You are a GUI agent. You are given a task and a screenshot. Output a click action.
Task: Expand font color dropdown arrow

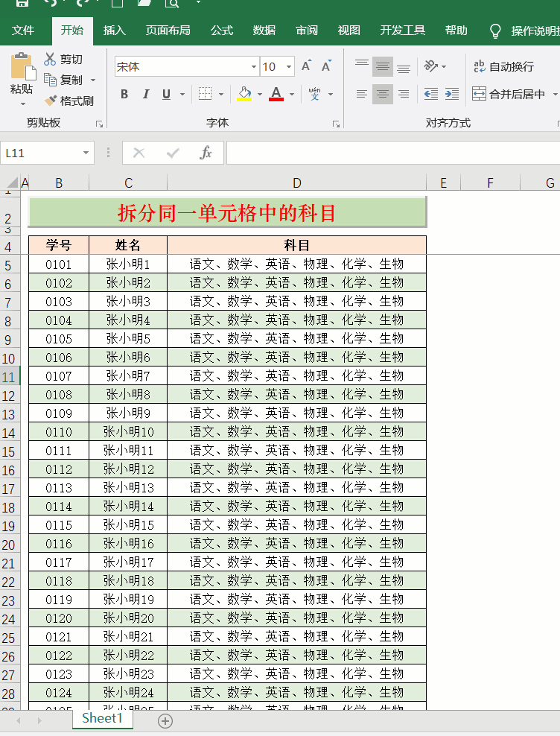point(292,95)
